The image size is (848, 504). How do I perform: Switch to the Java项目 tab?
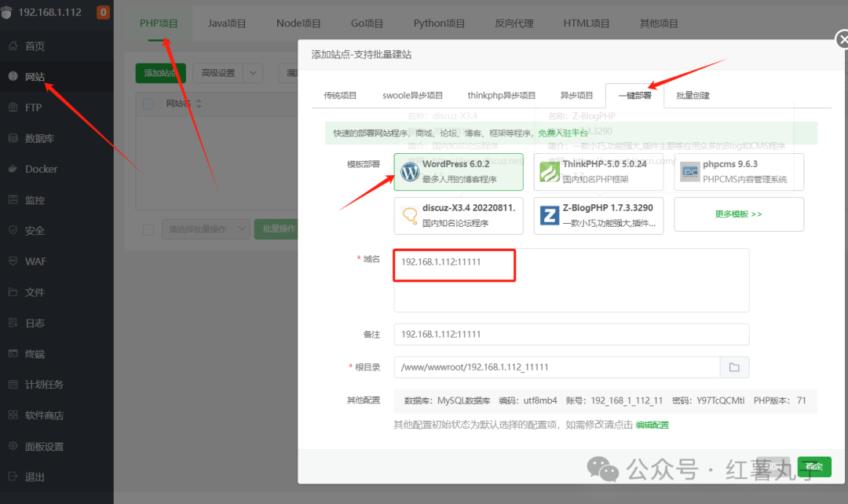pyautogui.click(x=227, y=24)
